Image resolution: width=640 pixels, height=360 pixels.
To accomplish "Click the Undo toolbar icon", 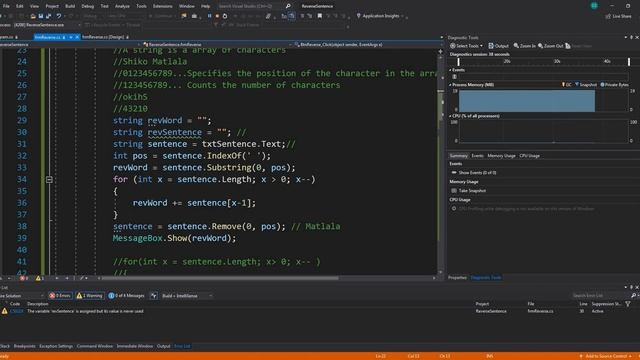I will (59, 16).
